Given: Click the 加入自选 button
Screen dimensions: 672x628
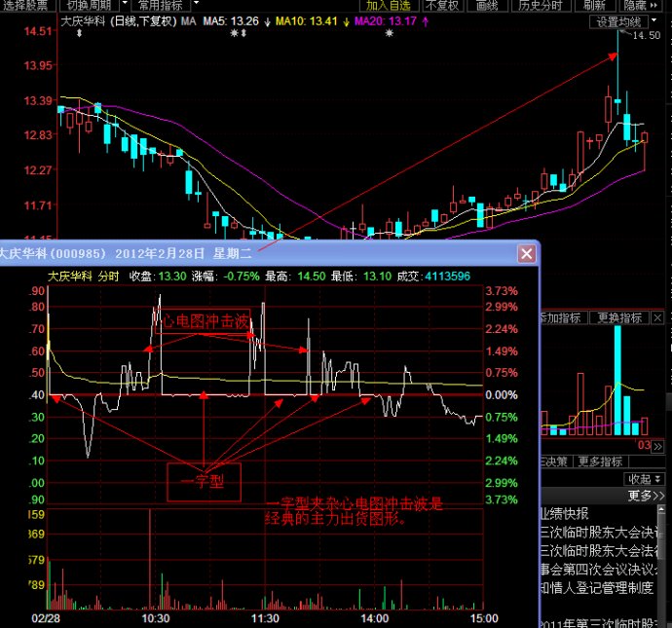Looking at the screenshot, I should pos(390,5).
